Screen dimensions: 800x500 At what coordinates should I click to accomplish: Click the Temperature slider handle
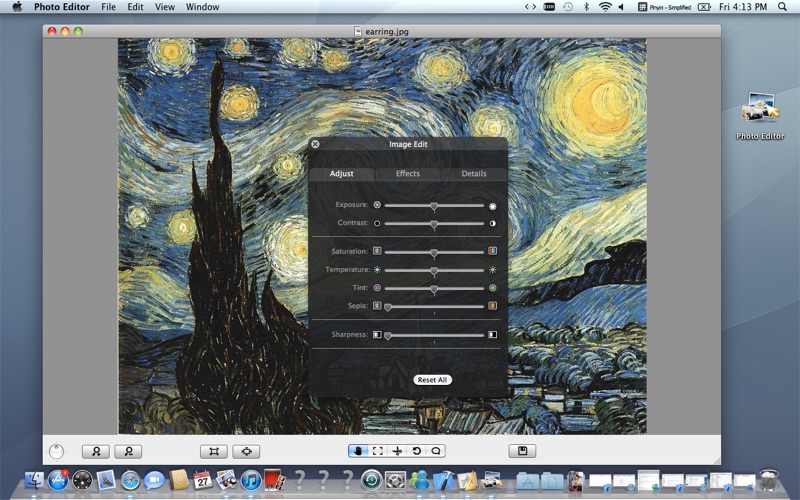tap(434, 271)
